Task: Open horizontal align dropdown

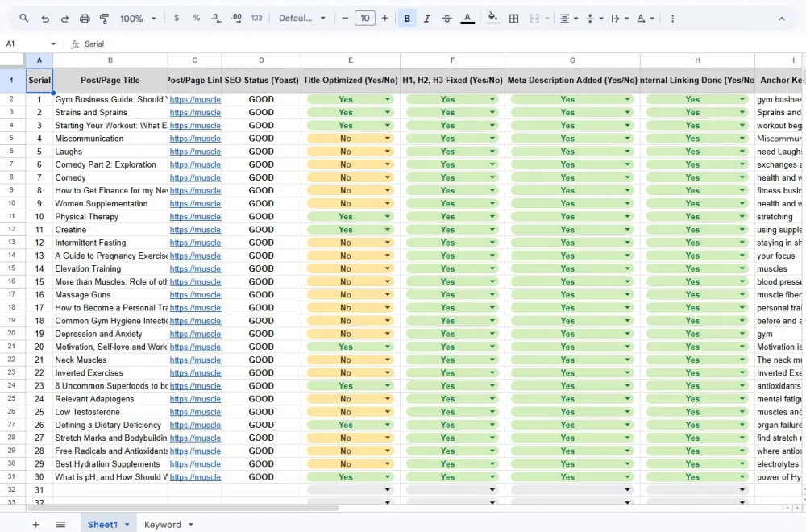Action: pos(568,19)
